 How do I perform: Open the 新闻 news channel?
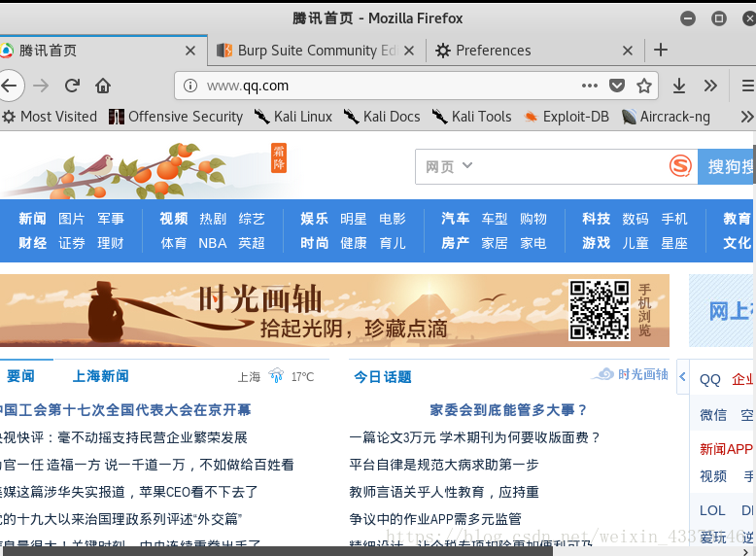(32, 219)
